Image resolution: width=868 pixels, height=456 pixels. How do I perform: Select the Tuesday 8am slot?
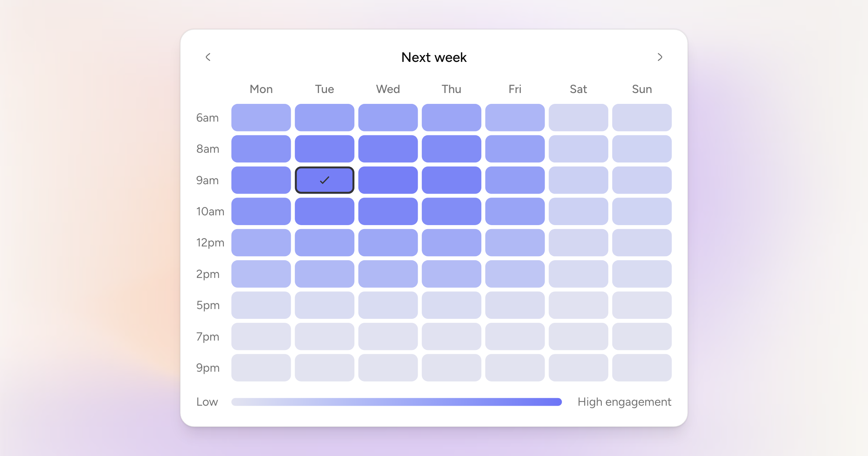pyautogui.click(x=324, y=149)
